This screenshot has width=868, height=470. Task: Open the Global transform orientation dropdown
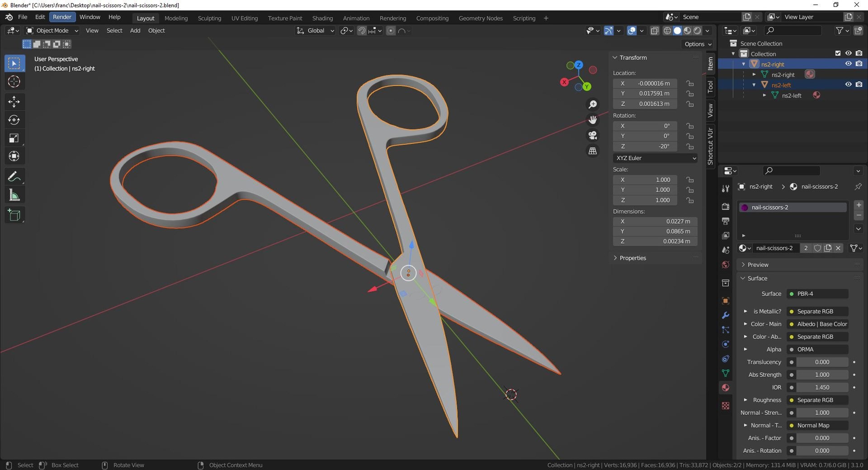(316, 31)
